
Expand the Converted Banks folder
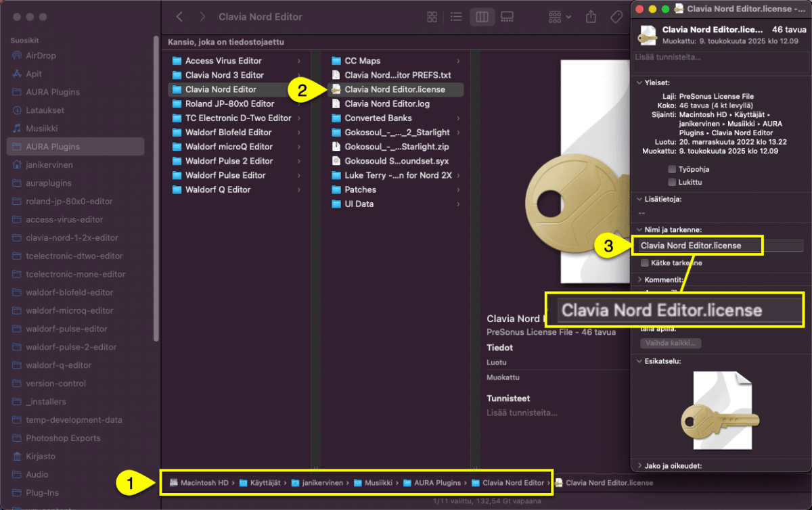pos(458,118)
